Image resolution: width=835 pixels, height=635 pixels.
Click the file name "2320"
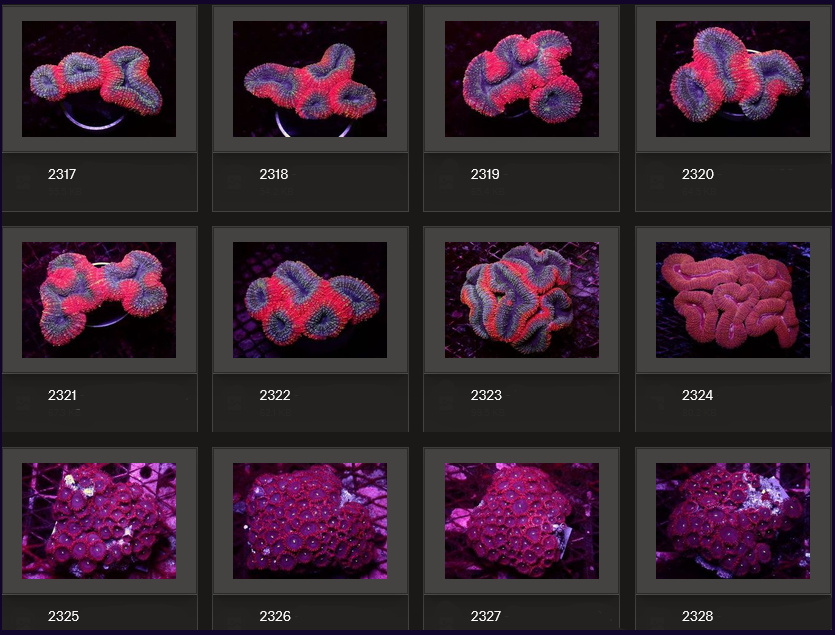698,174
